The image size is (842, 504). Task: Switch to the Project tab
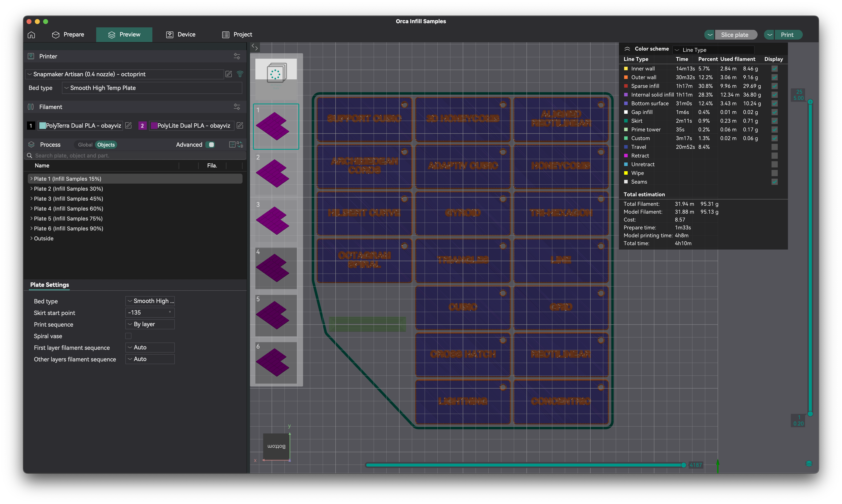pos(237,35)
